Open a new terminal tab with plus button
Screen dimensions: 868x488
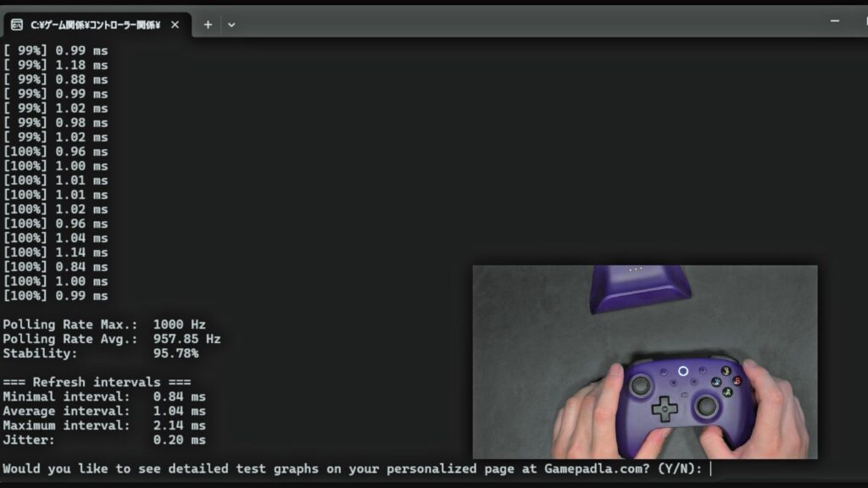click(208, 25)
